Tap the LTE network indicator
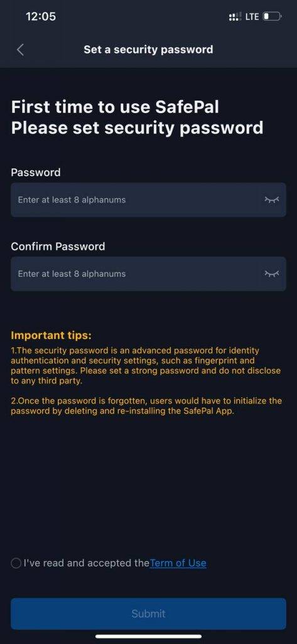Screen dimensions: 297x644 tap(252, 17)
